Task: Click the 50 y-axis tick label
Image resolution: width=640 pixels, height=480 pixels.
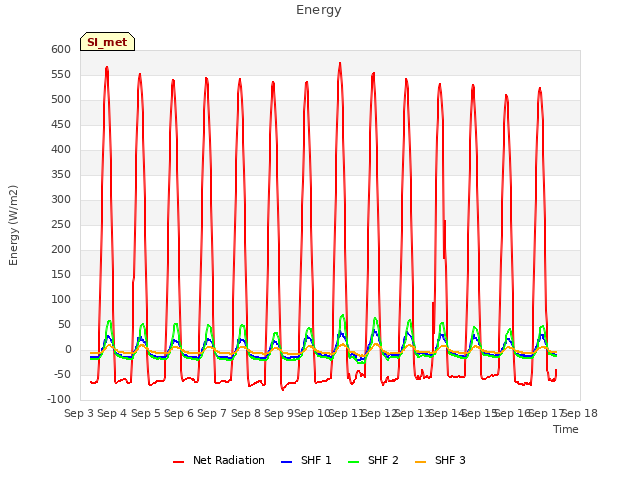Action: tap(65, 325)
